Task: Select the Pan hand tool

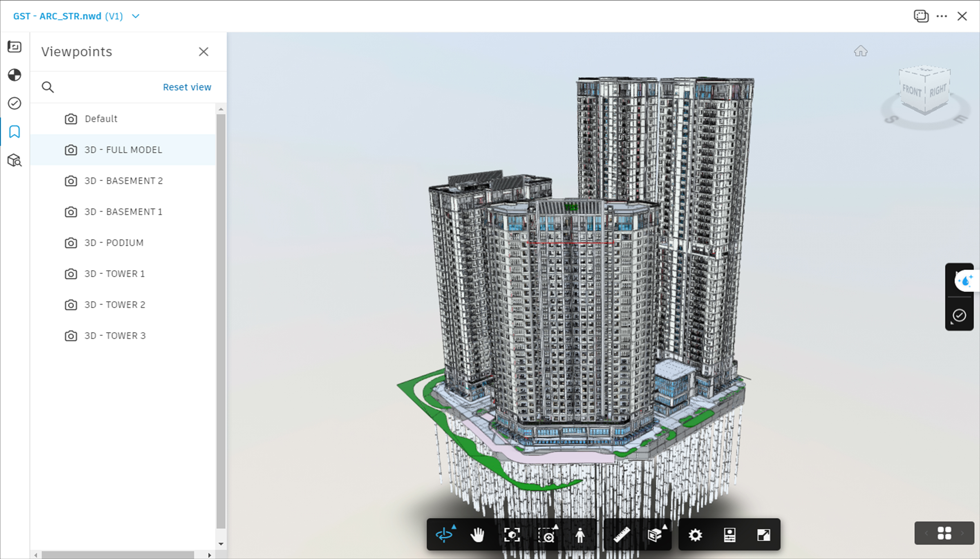Action: point(477,534)
